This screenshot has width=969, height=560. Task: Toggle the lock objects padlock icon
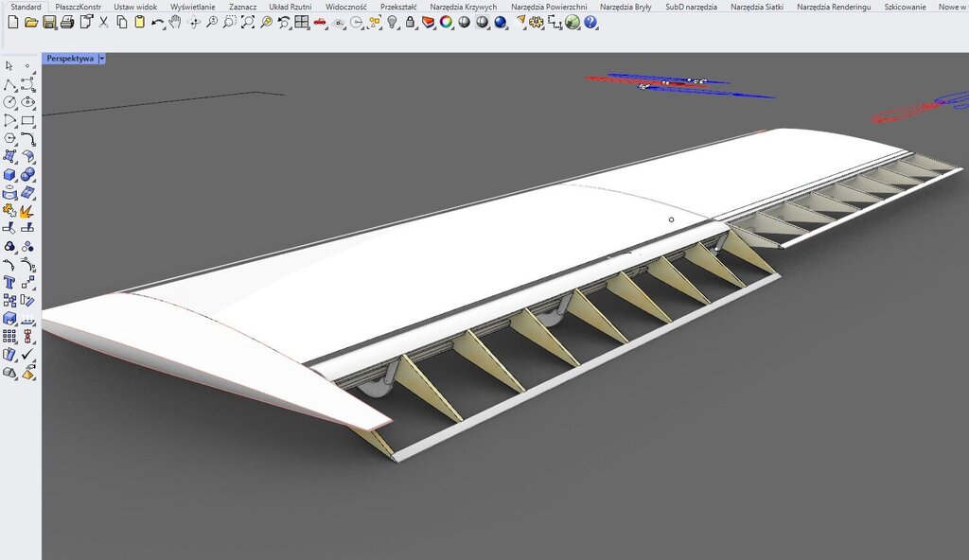[410, 22]
